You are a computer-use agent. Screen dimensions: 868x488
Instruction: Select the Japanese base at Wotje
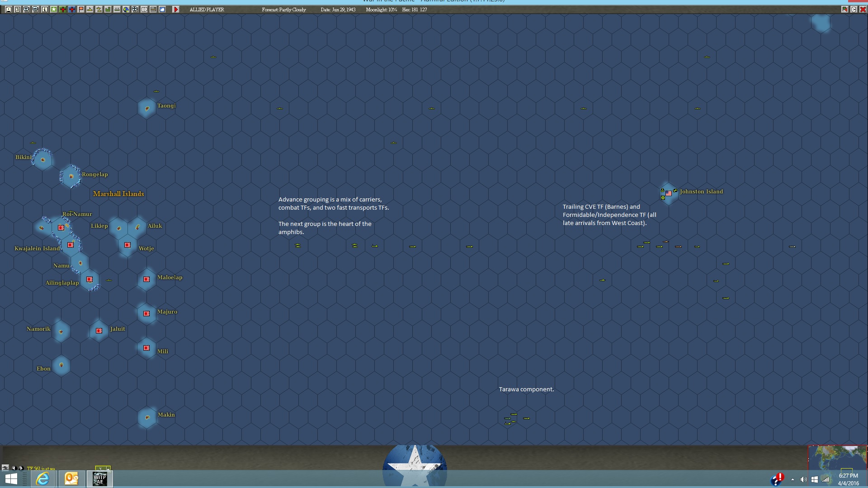click(x=127, y=245)
